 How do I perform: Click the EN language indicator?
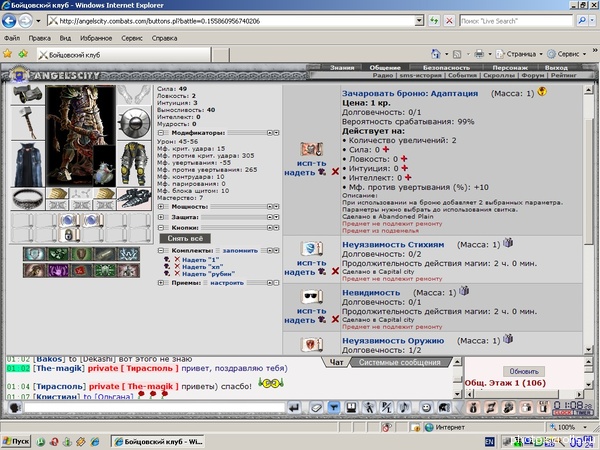click(x=489, y=442)
